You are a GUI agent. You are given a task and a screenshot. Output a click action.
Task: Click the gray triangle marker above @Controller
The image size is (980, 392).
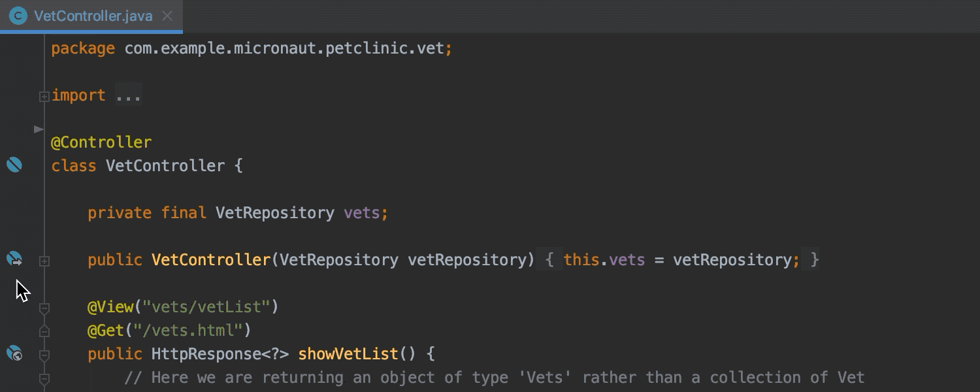[x=39, y=129]
